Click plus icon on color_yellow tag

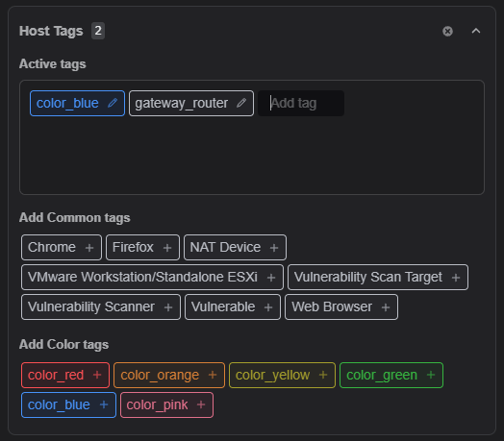tap(323, 375)
